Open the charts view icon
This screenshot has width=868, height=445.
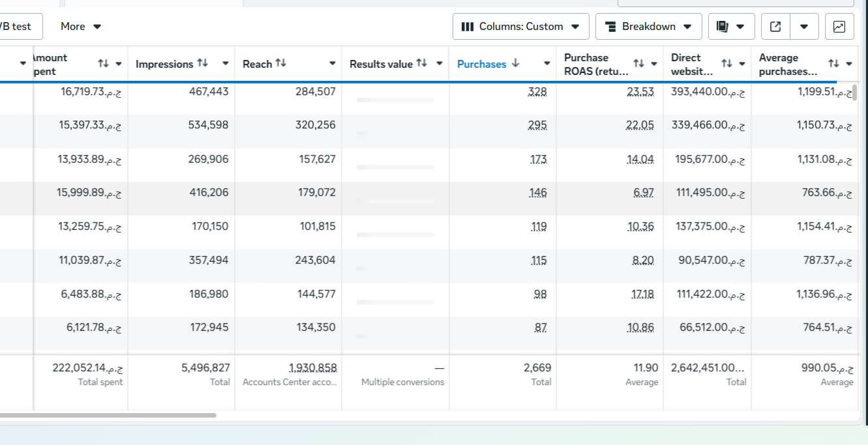[x=839, y=27]
